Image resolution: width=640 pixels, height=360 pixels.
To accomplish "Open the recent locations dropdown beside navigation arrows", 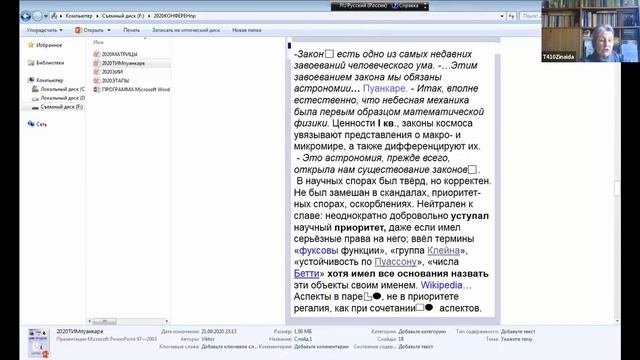I will click(46, 16).
